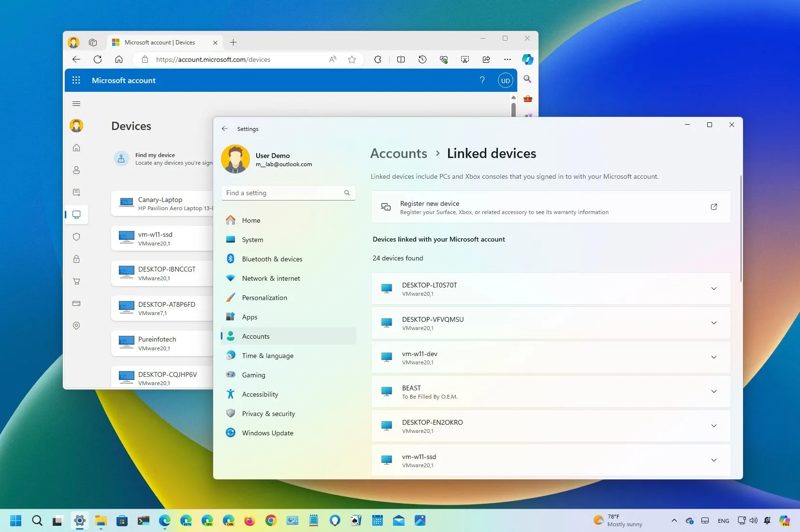Screen dimensions: 800x532
Task: Open Bluetooth & devices settings
Action: pyautogui.click(x=289, y=259)
